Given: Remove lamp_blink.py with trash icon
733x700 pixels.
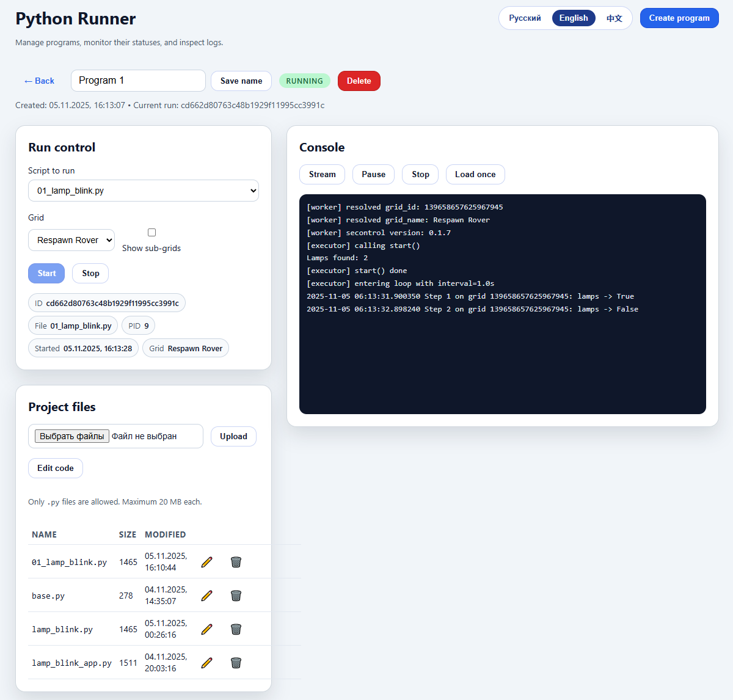Looking at the screenshot, I should 236,629.
